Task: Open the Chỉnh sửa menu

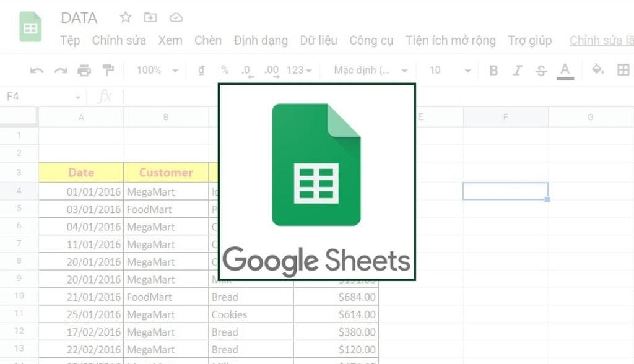Action: pos(119,40)
